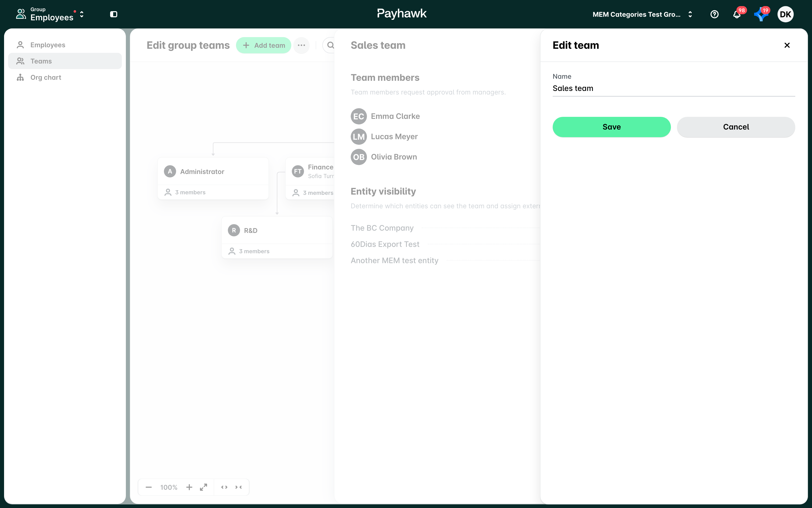Click the EC avatar of Emma Clarke

pos(359,116)
